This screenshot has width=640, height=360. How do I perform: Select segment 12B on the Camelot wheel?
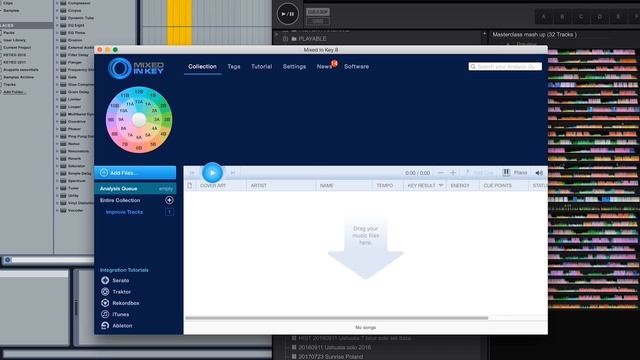pyautogui.click(x=139, y=91)
